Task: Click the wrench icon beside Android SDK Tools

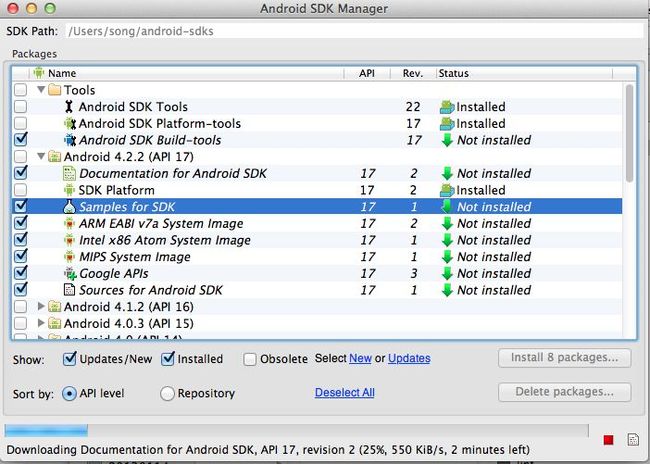Action: [x=69, y=107]
